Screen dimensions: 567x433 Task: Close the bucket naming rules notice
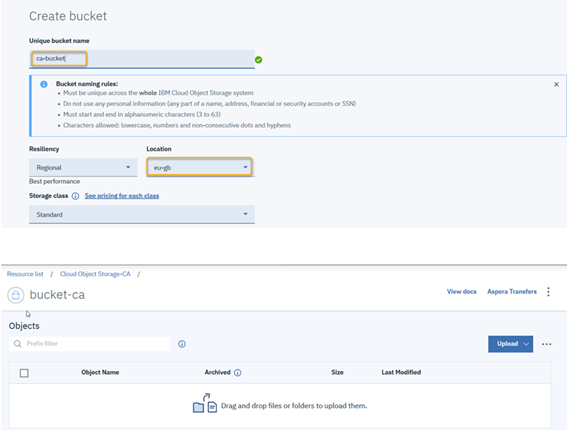tap(556, 84)
